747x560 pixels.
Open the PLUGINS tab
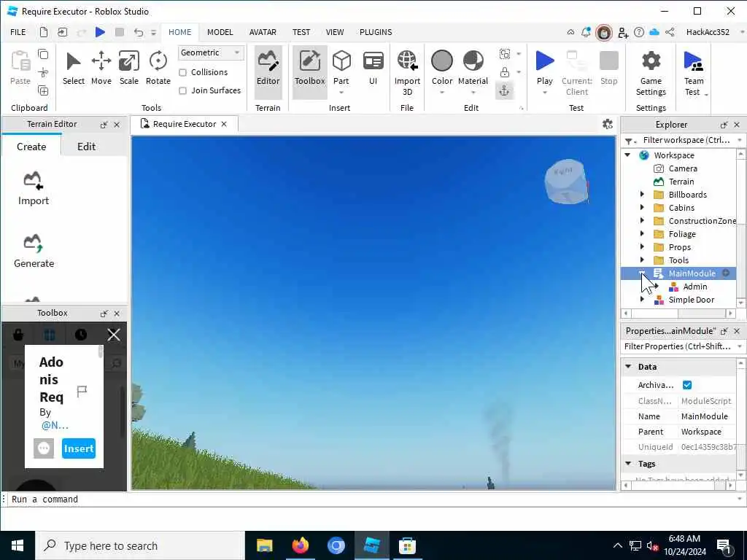376,32
